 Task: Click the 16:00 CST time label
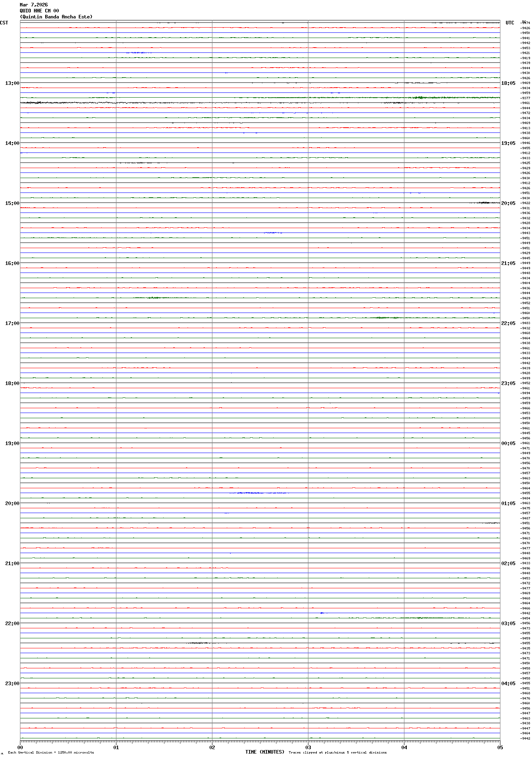(x=12, y=263)
